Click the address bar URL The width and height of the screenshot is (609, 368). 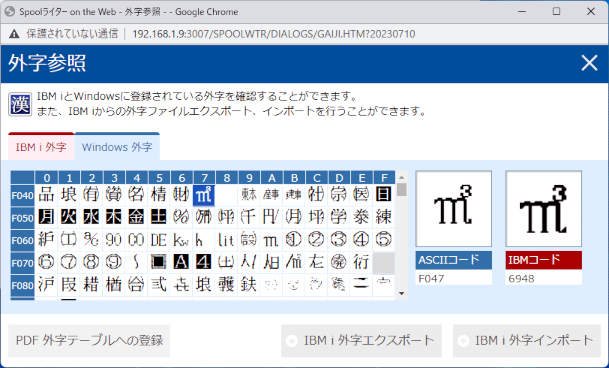(274, 34)
